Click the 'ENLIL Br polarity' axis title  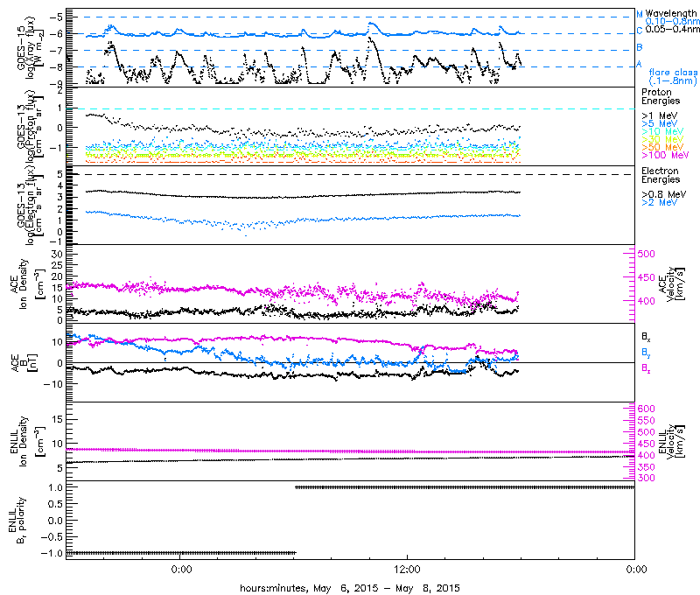pyautogui.click(x=17, y=520)
